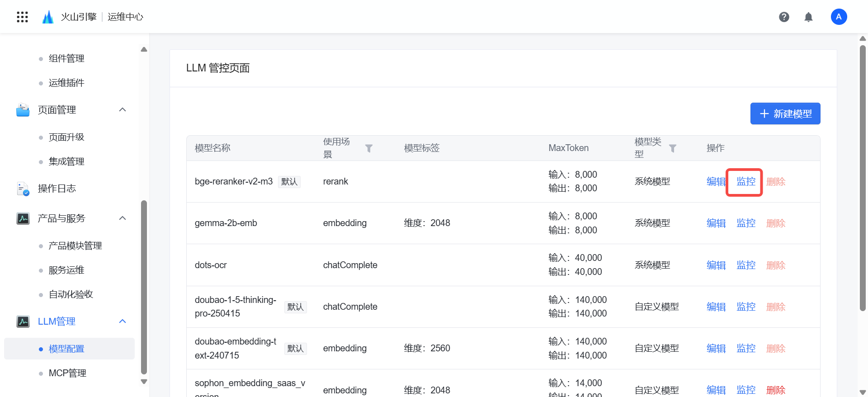Image resolution: width=868 pixels, height=397 pixels.
Task: Open the help question mark icon
Action: (x=784, y=17)
